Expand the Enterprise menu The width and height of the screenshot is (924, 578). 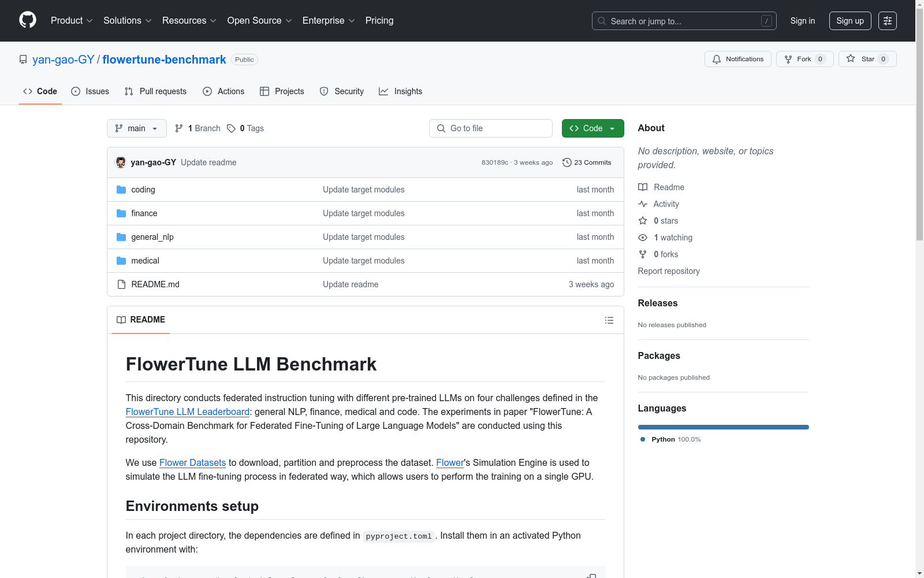pyautogui.click(x=329, y=21)
